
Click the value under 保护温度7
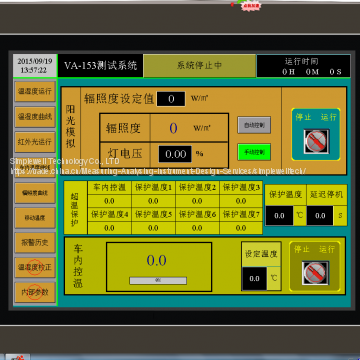tap(241, 228)
